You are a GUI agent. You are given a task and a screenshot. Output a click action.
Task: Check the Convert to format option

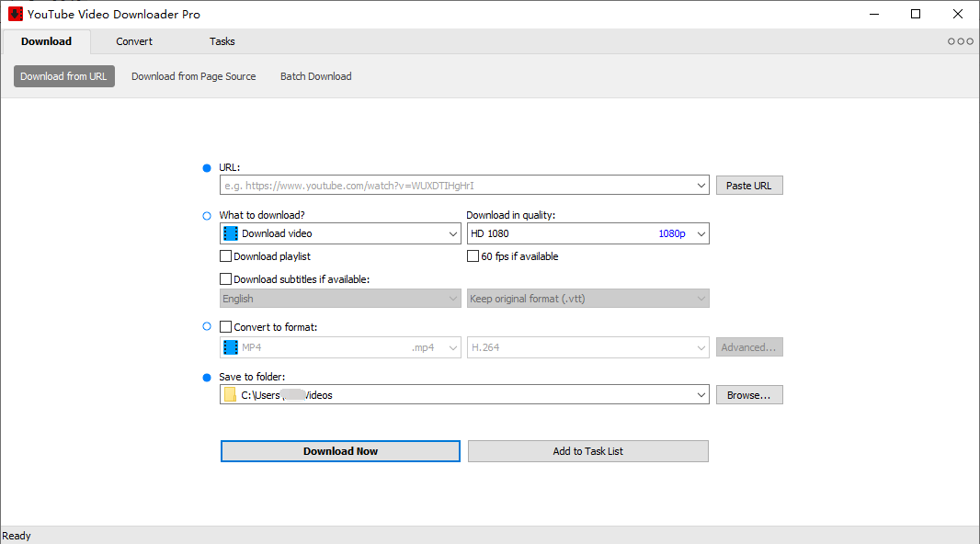(x=226, y=327)
